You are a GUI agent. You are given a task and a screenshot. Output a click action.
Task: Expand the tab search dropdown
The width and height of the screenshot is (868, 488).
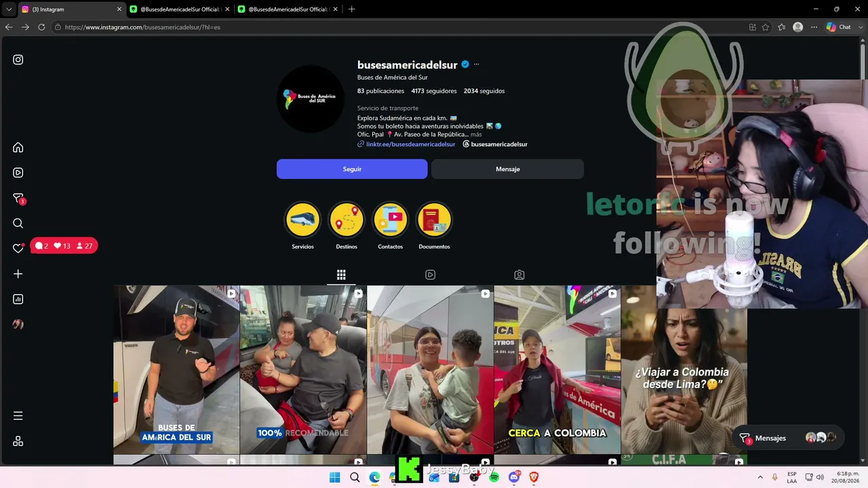click(x=9, y=9)
